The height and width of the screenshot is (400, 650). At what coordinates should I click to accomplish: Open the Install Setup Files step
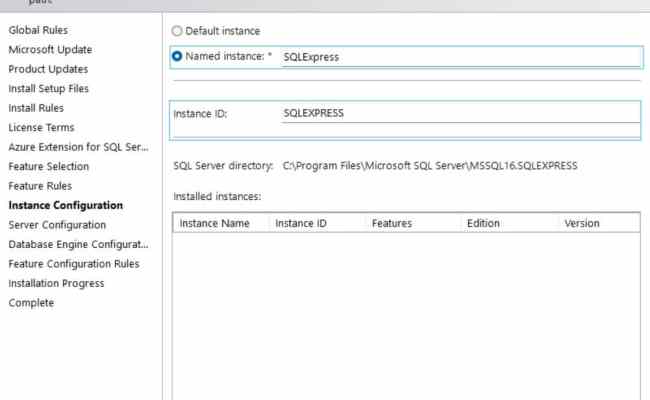49,89
